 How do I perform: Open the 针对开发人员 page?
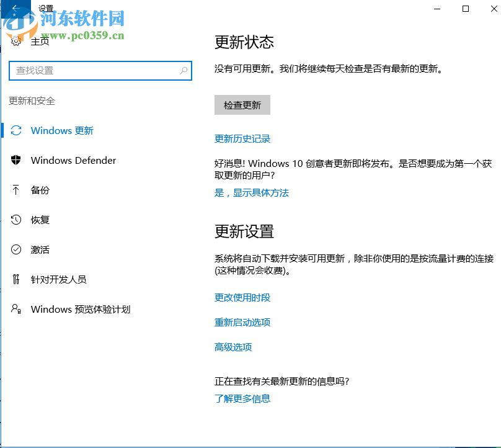click(60, 279)
